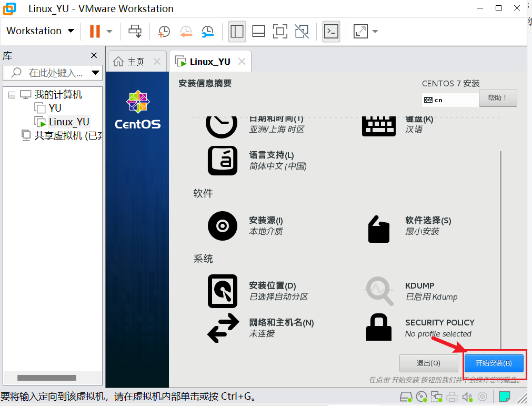The height and width of the screenshot is (406, 532).
Task: Select 我的计算机 in the library tree
Action: click(58, 94)
